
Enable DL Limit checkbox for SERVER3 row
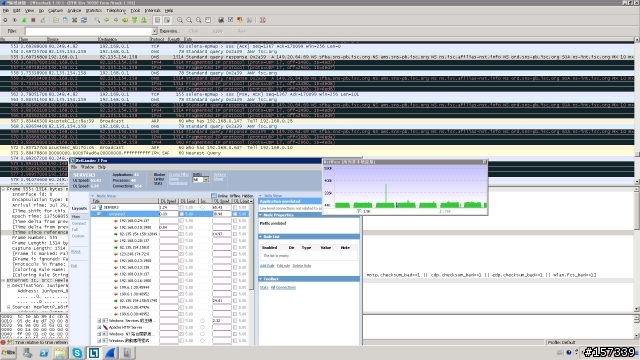coord(182,207)
